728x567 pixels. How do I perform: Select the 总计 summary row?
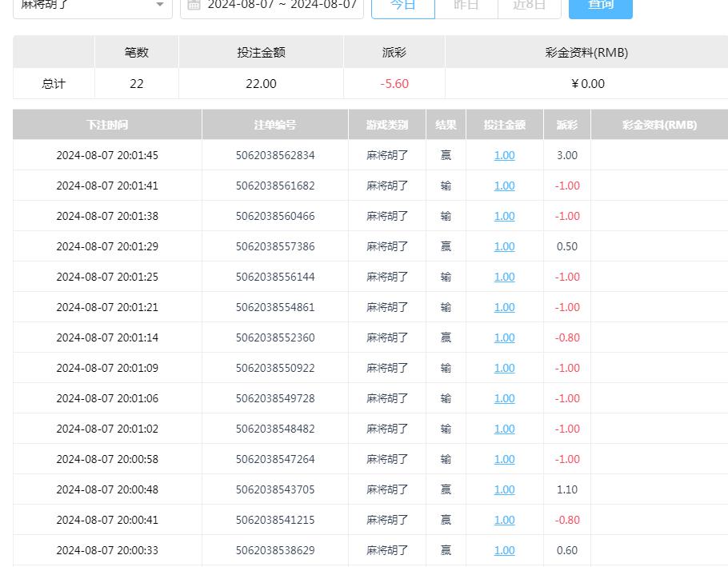click(x=53, y=83)
